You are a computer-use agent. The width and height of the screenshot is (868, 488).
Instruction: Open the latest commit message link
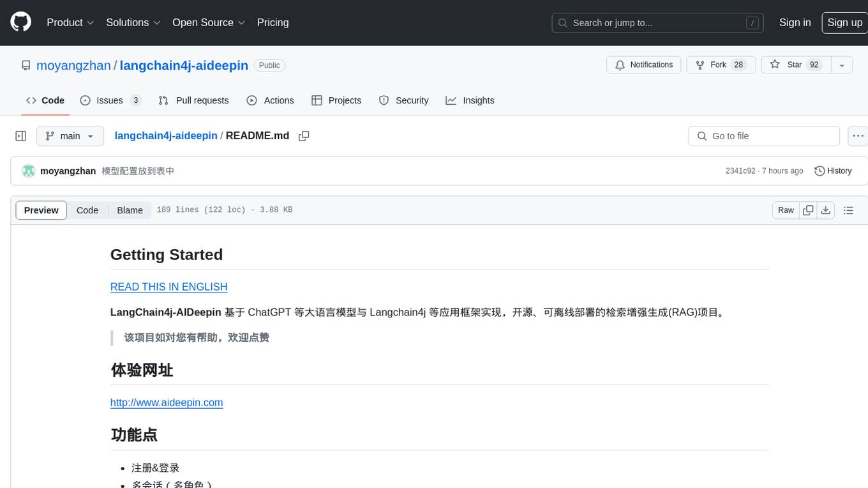[138, 171]
